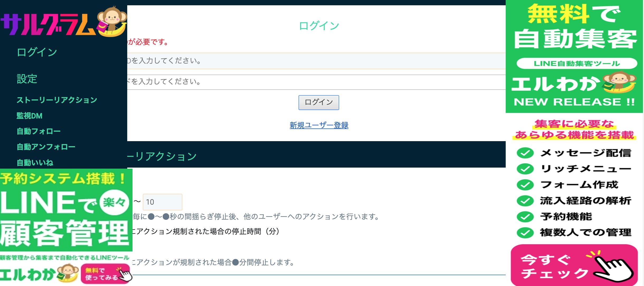Go to ストーリーリアクション in the sidebar

pos(57,100)
